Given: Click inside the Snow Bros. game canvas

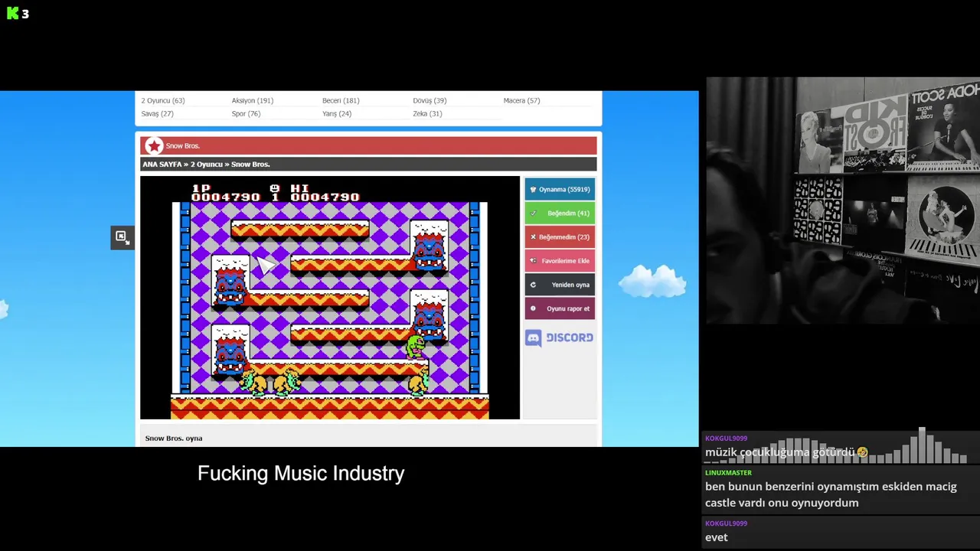Looking at the screenshot, I should pyautogui.click(x=330, y=298).
